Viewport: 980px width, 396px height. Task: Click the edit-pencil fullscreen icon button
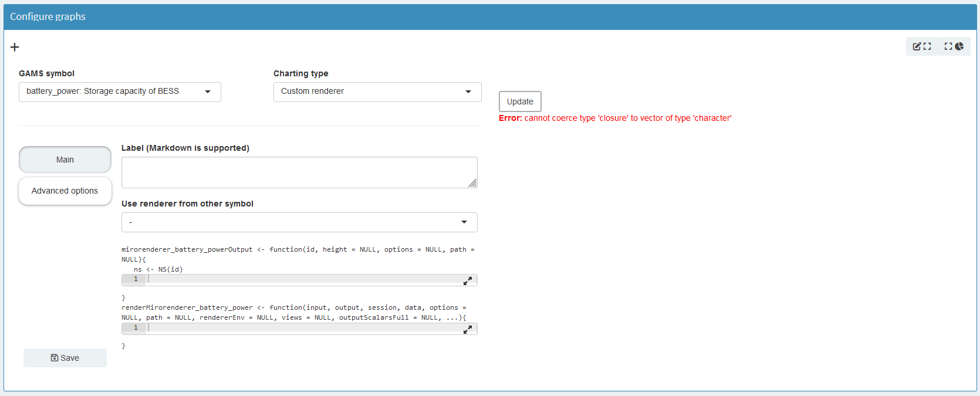922,46
